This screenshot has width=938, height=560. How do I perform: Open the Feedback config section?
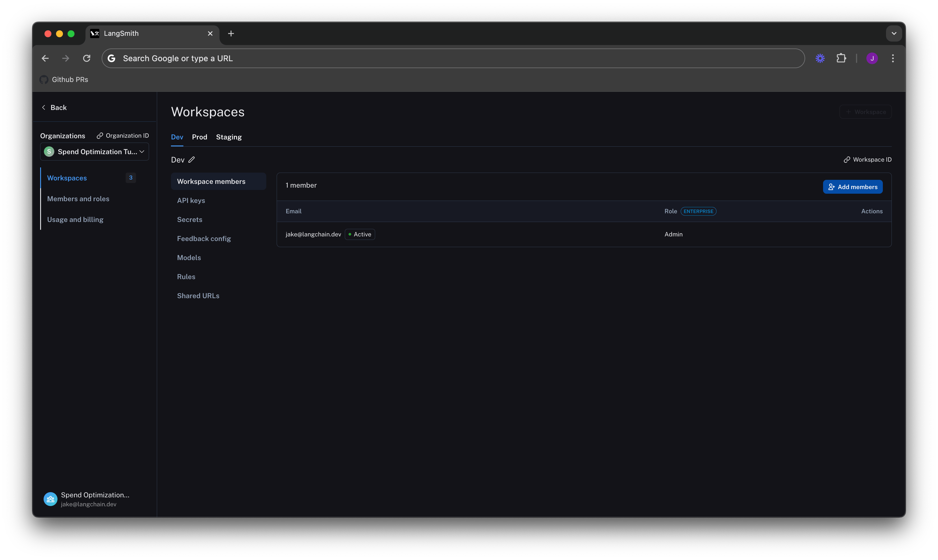pos(204,238)
